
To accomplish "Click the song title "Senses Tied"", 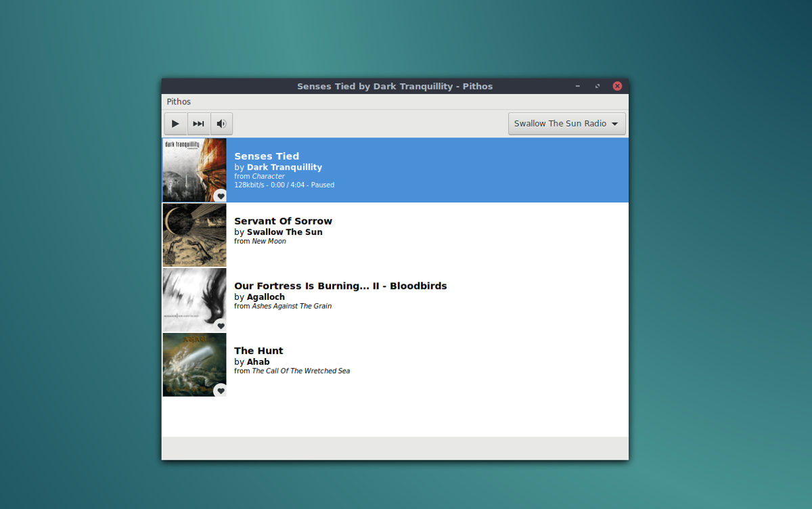I will (x=267, y=156).
